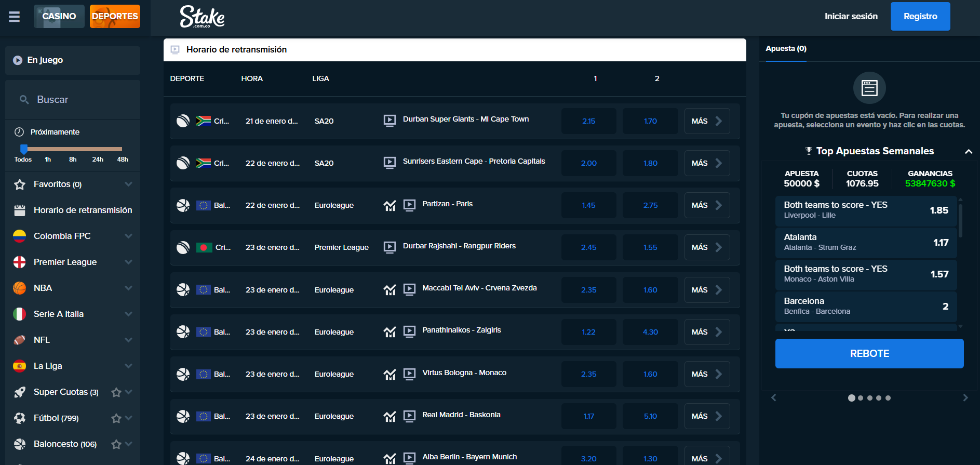Open MÁS for Partizan - Paris
The width and height of the screenshot is (980, 465).
click(x=707, y=205)
